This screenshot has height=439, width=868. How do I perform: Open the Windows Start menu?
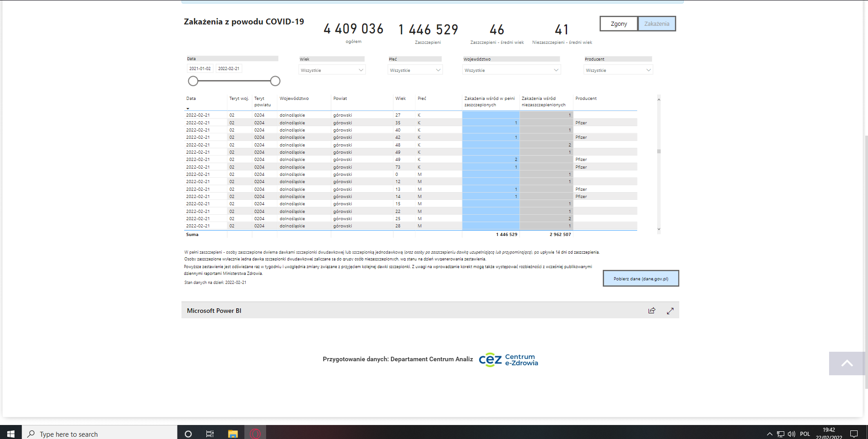11,434
